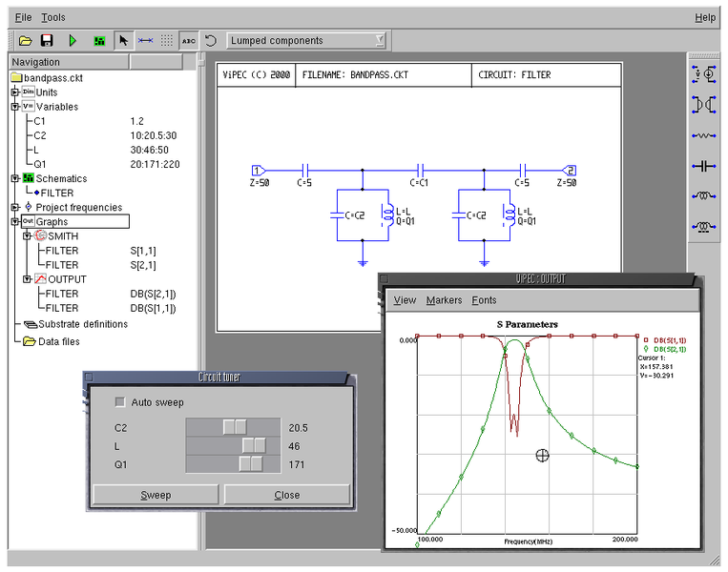Image resolution: width=728 pixels, height=572 pixels.
Task: Open the File menu
Action: pyautogui.click(x=23, y=17)
